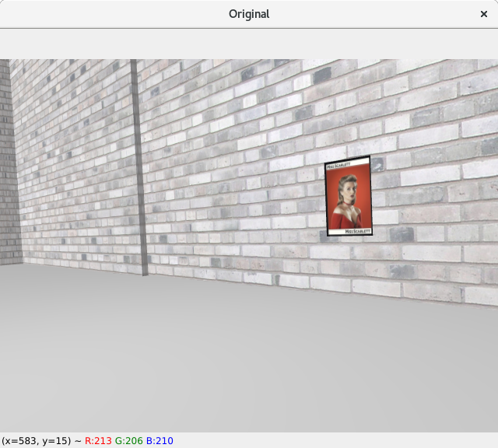Click the blue B:210 value in status bar

[159, 441]
